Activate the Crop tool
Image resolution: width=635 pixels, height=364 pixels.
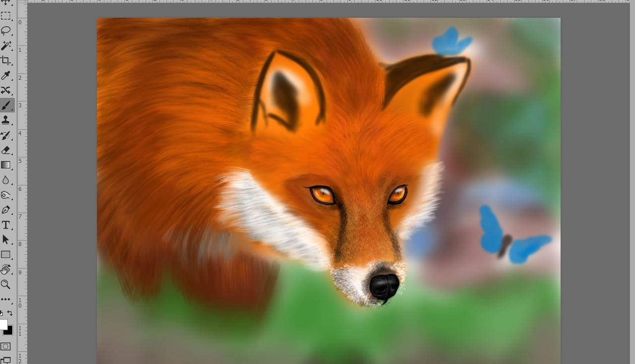tap(5, 61)
